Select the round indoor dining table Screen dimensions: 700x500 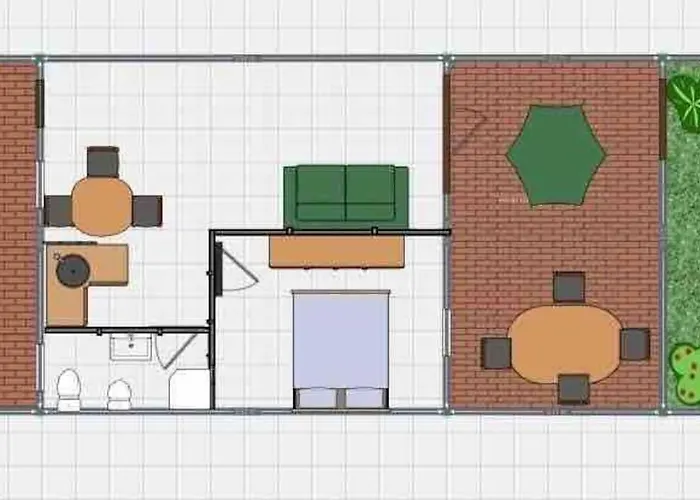coord(102,206)
